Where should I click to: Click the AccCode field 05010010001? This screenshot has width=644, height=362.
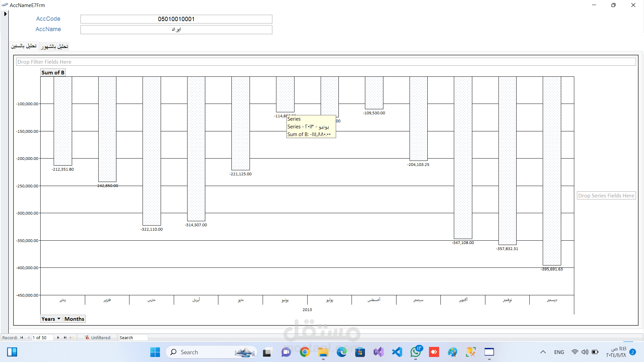pos(176,19)
